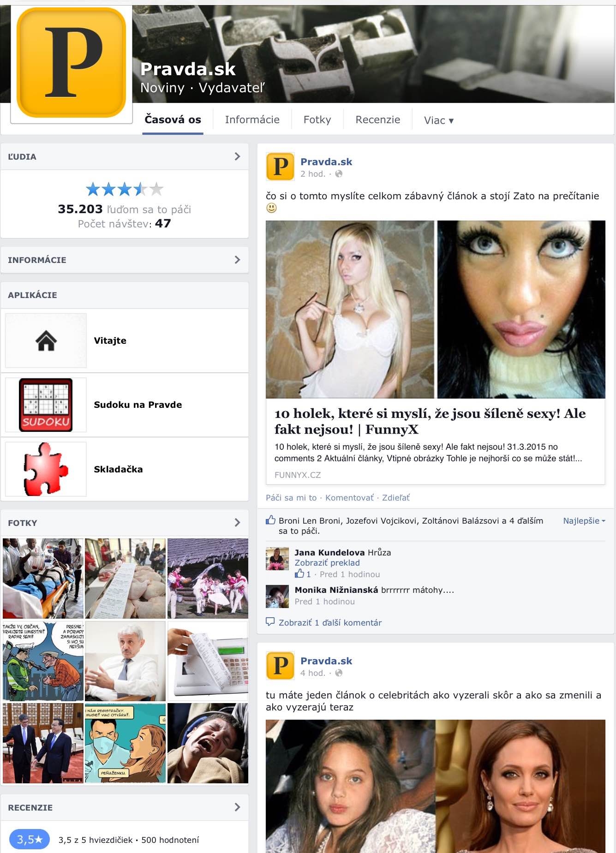Switch to the Recenzie tab

[x=377, y=120]
